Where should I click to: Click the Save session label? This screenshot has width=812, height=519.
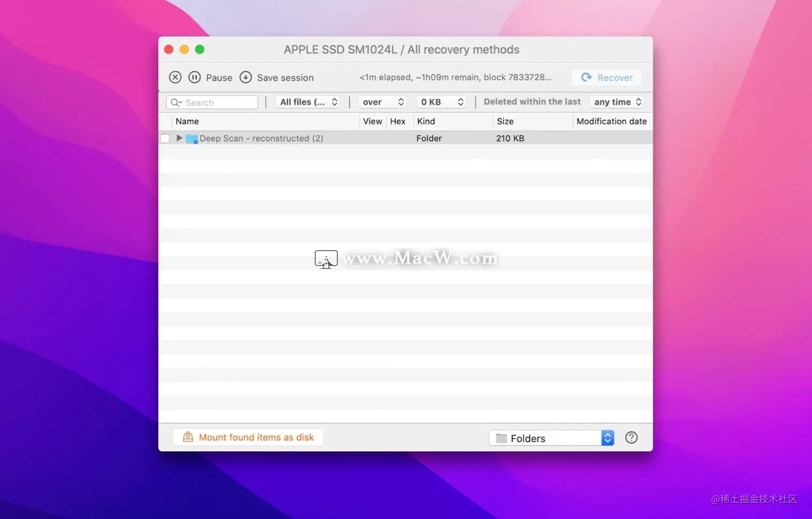tap(285, 78)
